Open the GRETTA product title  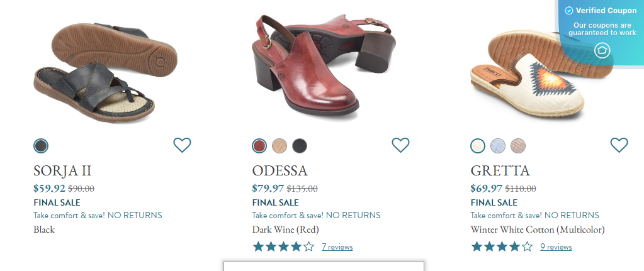click(x=500, y=170)
